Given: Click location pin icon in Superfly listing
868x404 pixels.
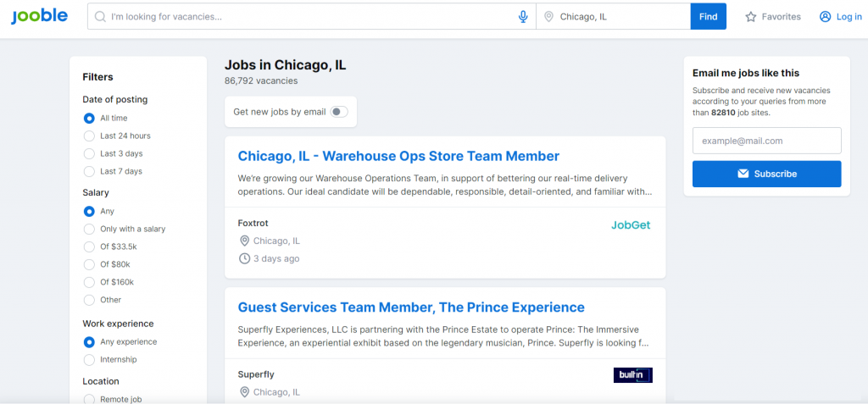Looking at the screenshot, I should pos(244,392).
